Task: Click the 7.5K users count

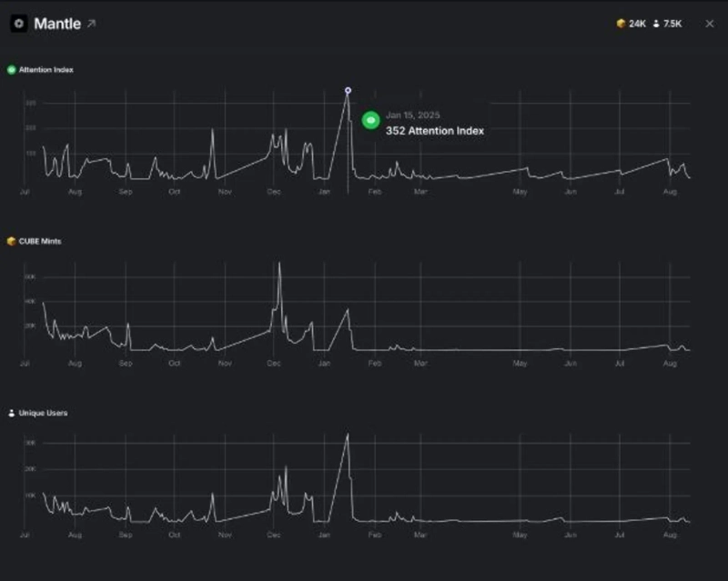Action: (672, 24)
